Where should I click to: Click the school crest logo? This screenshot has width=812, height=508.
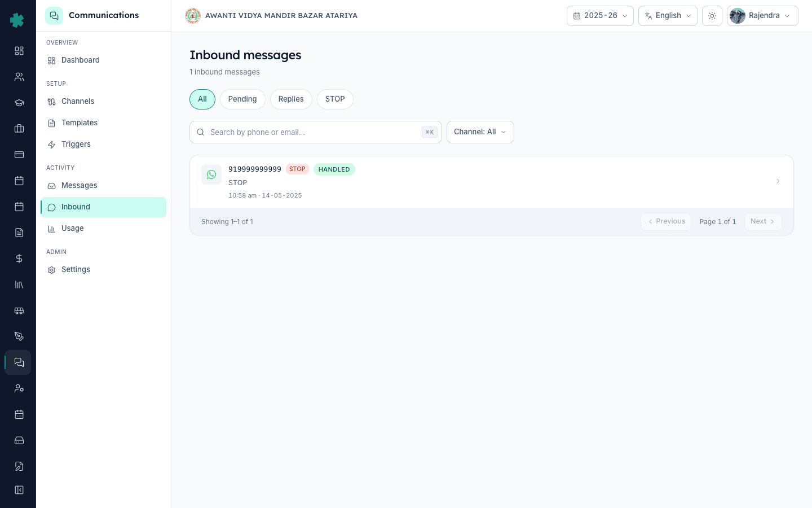coord(193,16)
